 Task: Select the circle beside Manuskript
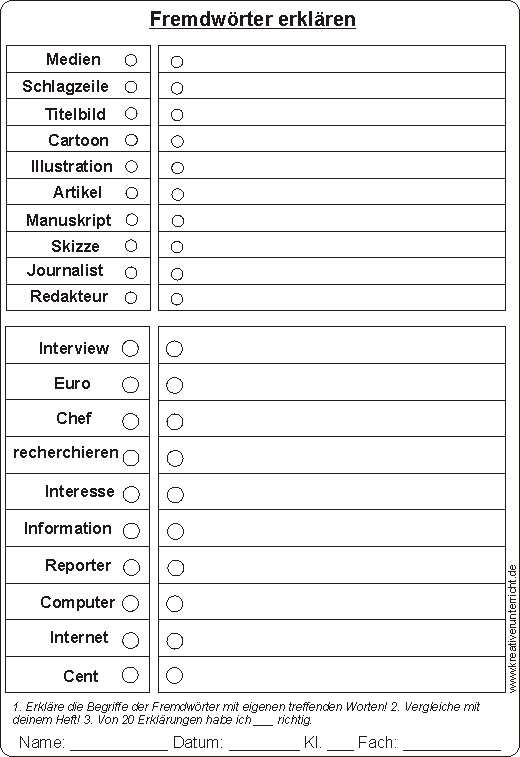point(132,220)
